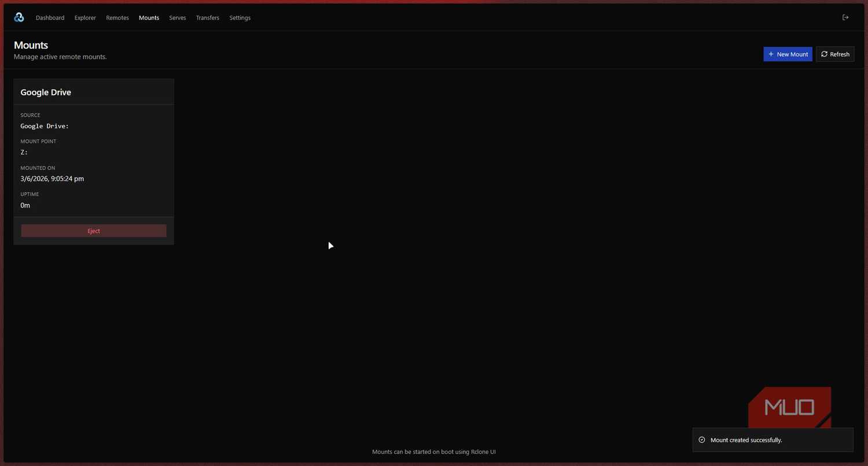The image size is (868, 466).
Task: Open the Remotes page
Action: click(x=117, y=18)
